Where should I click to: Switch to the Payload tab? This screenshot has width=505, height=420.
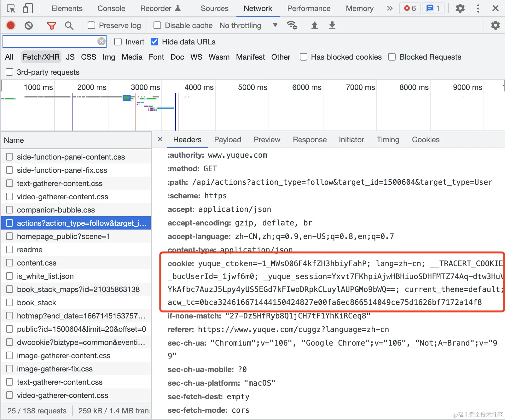click(x=228, y=140)
